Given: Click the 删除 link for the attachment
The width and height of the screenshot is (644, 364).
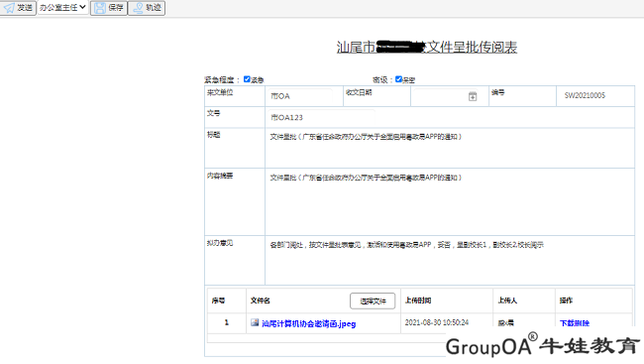Looking at the screenshot, I should pyautogui.click(x=582, y=323).
